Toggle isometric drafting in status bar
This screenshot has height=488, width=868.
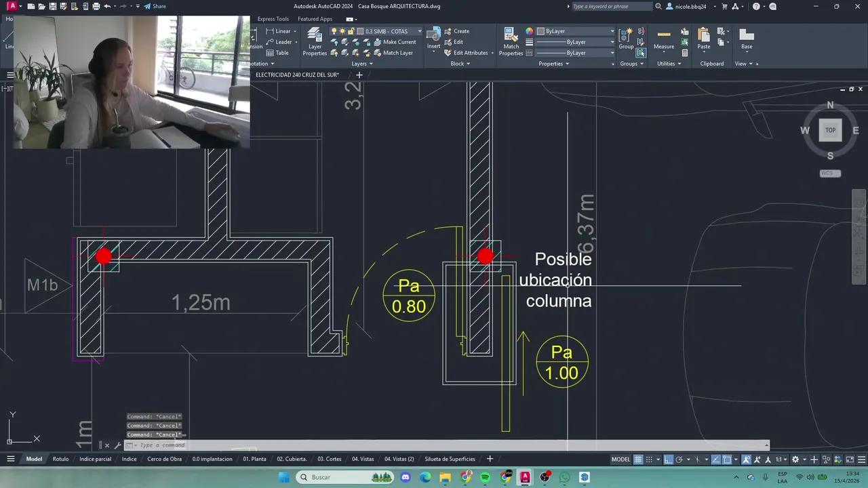point(698,459)
